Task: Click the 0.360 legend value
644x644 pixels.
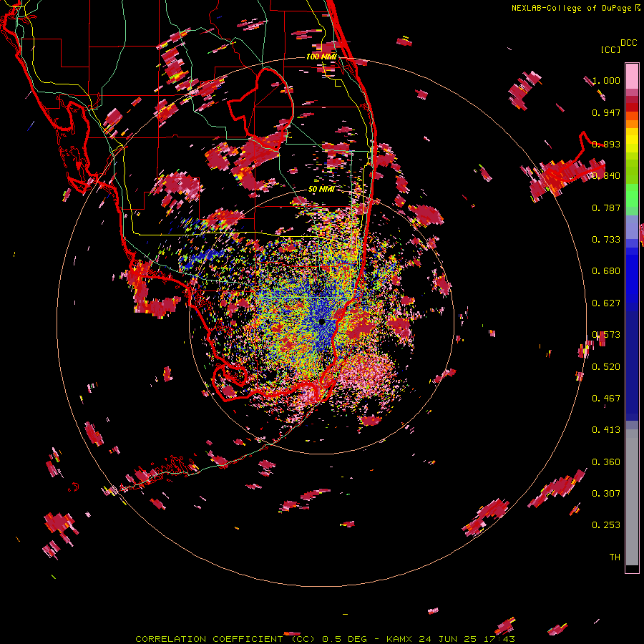Action: (606, 462)
